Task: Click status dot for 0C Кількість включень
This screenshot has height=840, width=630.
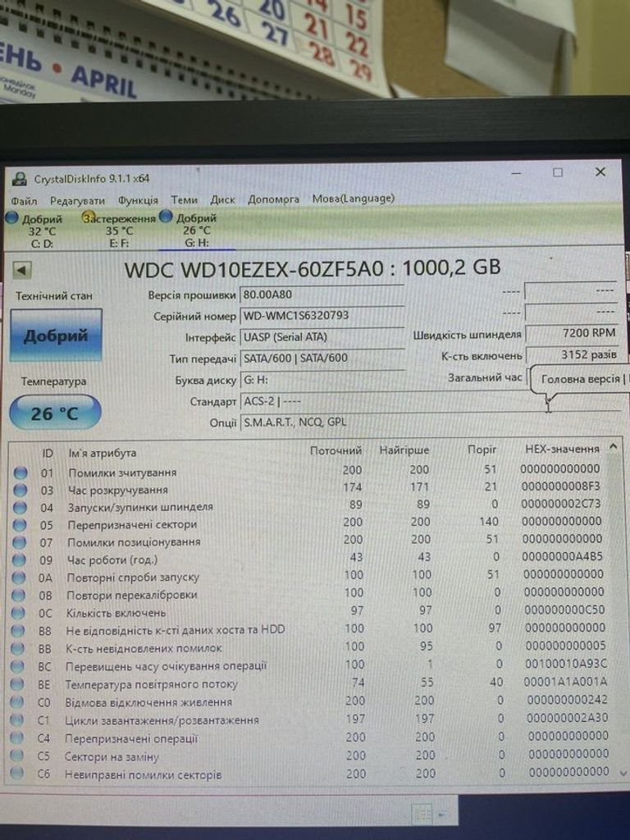Action: pos(18,613)
